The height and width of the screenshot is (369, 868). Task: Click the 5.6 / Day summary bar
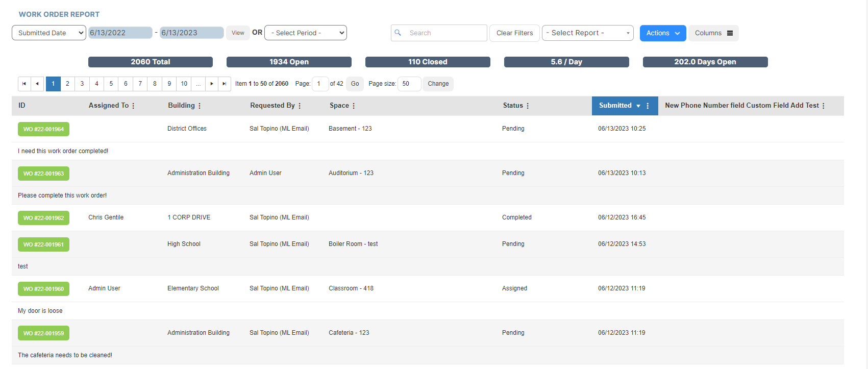566,62
